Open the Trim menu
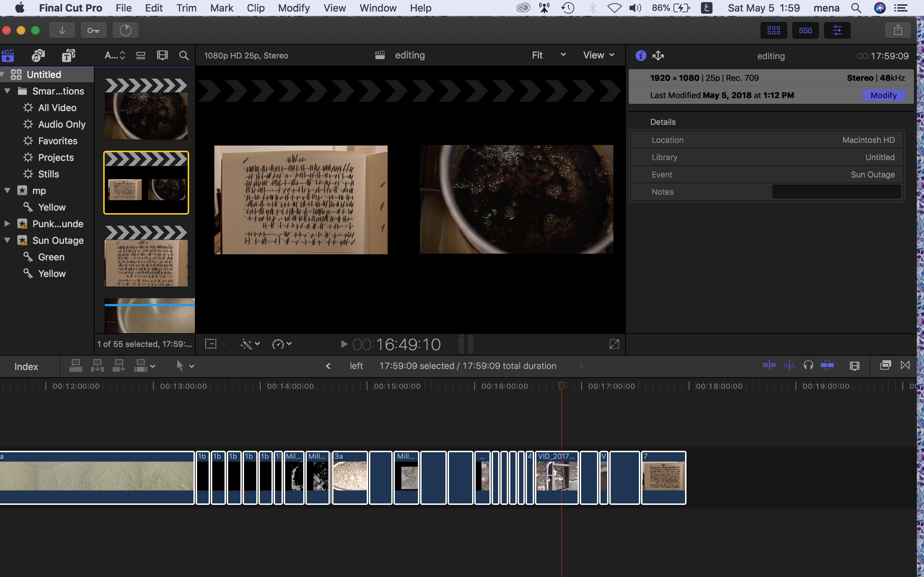Image resolution: width=924 pixels, height=577 pixels. click(x=186, y=8)
